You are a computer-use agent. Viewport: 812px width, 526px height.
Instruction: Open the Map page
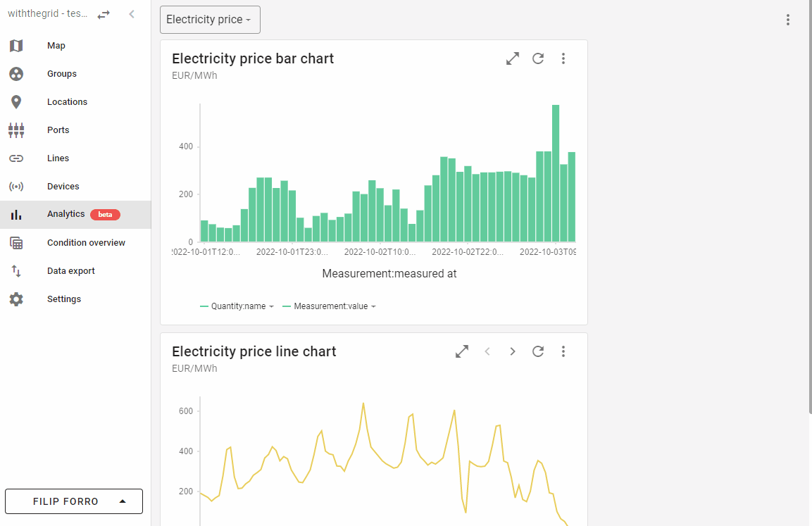click(56, 46)
